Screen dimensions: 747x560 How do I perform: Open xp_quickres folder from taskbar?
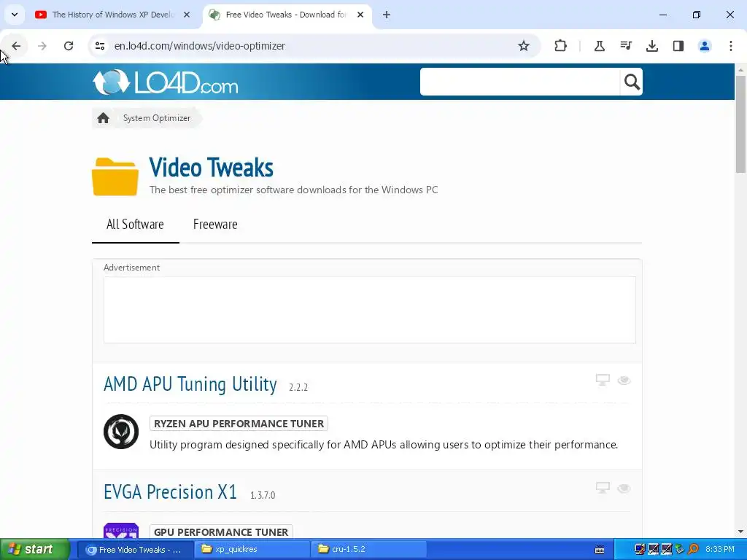[x=252, y=550]
